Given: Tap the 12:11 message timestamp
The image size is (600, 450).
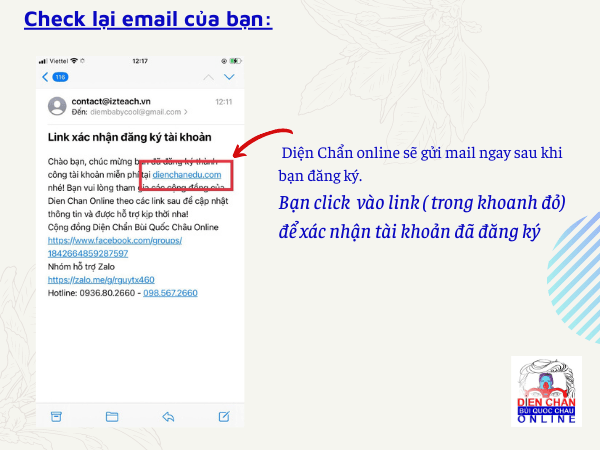Looking at the screenshot, I should tap(223, 102).
